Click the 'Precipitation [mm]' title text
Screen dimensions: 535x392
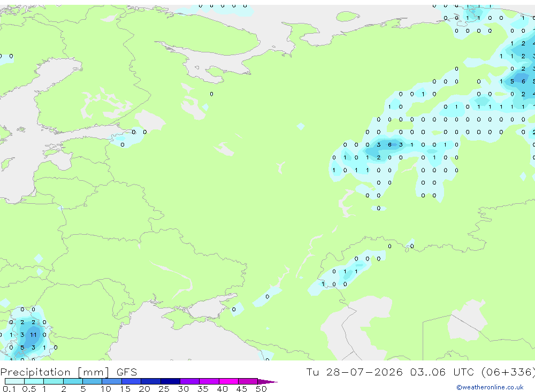[55, 372]
